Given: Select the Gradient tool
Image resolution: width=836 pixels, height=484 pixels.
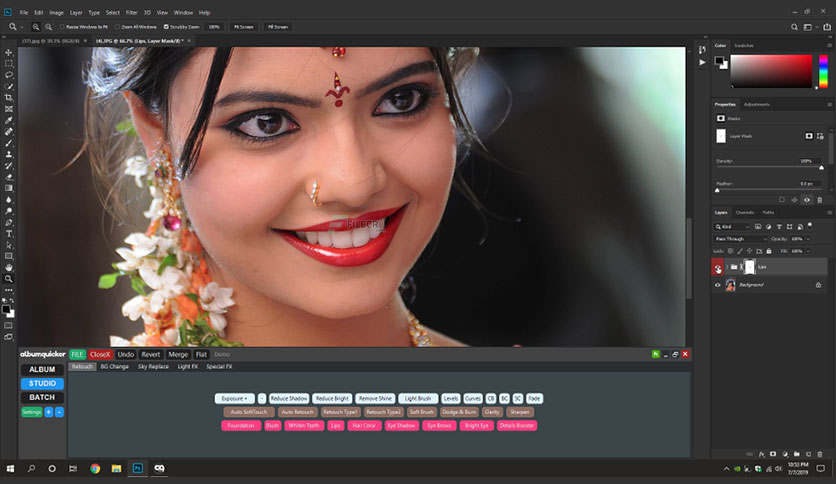Looking at the screenshot, I should [9, 188].
